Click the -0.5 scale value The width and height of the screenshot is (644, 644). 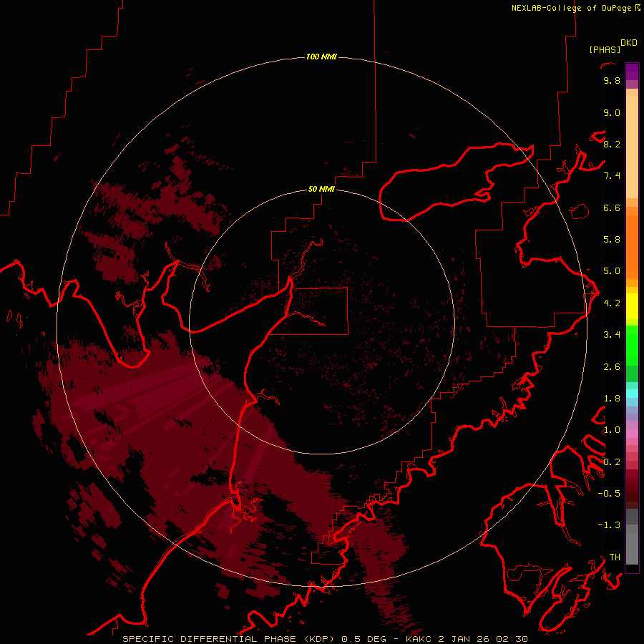click(609, 494)
